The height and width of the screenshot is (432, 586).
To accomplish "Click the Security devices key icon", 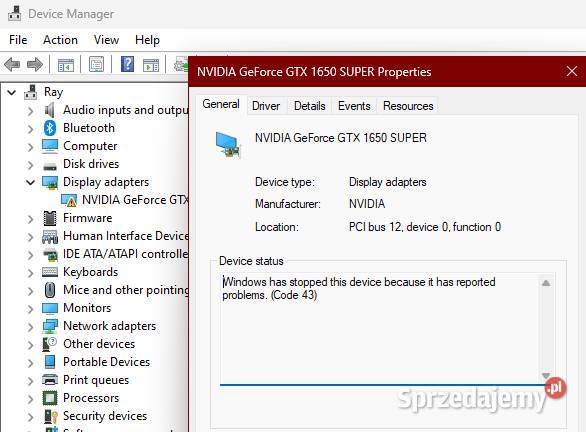I will [x=50, y=416].
